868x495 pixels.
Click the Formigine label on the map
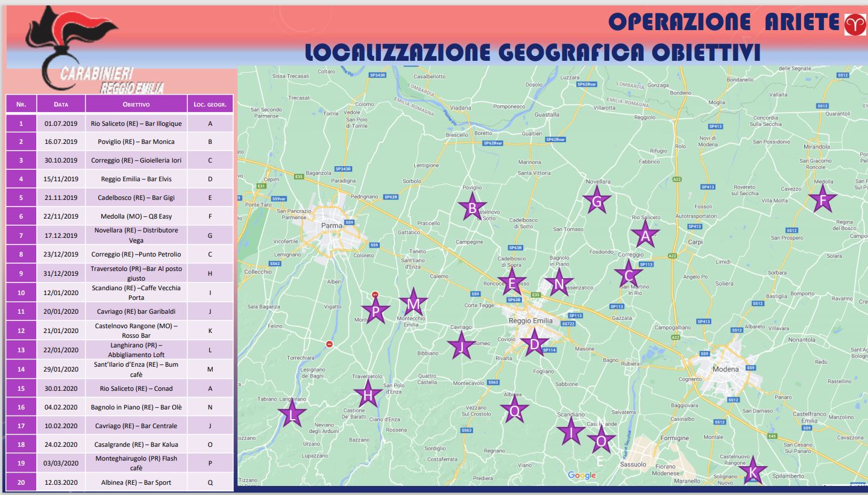[674, 438]
